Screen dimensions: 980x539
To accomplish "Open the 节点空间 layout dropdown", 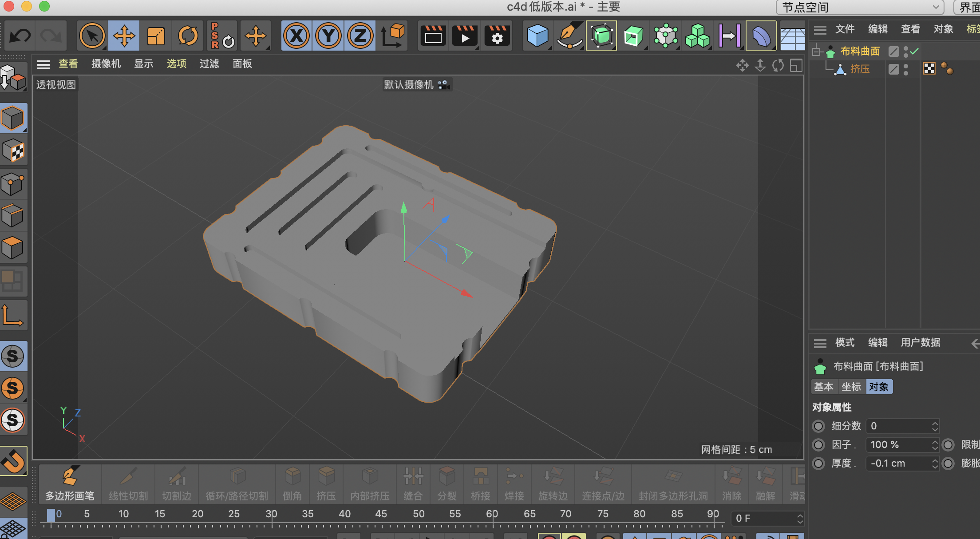I will (859, 7).
